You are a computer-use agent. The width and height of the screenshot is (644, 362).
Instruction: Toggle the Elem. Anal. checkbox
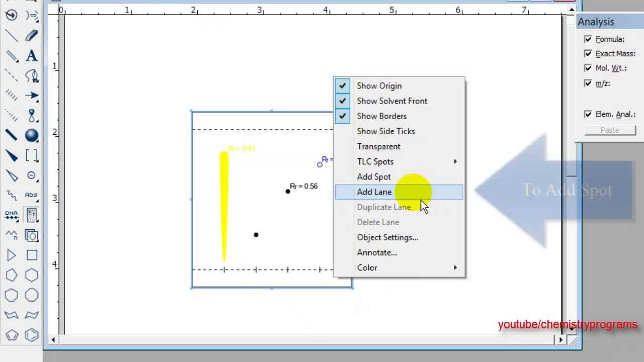[x=588, y=114]
